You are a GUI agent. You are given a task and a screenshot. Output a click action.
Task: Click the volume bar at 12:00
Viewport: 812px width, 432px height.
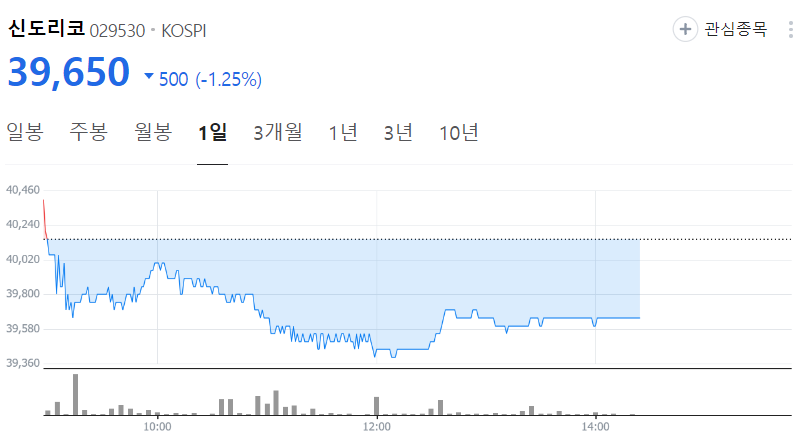pyautogui.click(x=376, y=406)
